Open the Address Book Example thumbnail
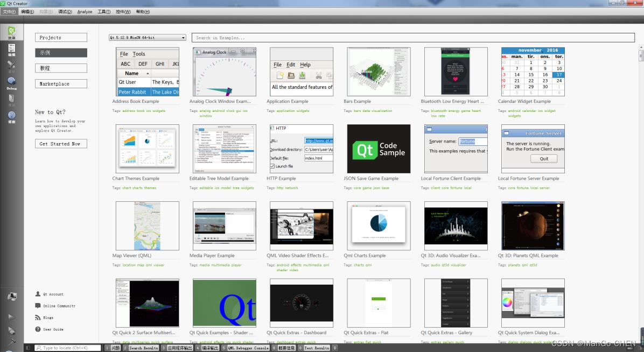 pyautogui.click(x=148, y=72)
